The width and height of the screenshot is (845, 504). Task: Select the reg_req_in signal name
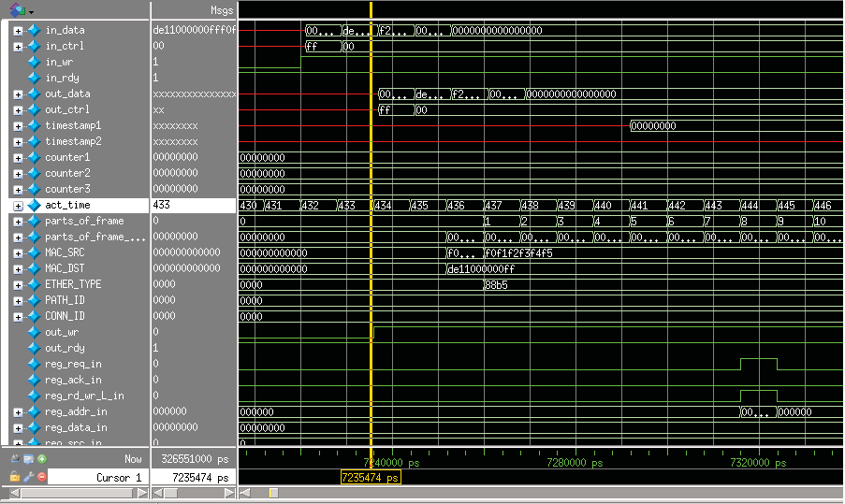pos(73,364)
